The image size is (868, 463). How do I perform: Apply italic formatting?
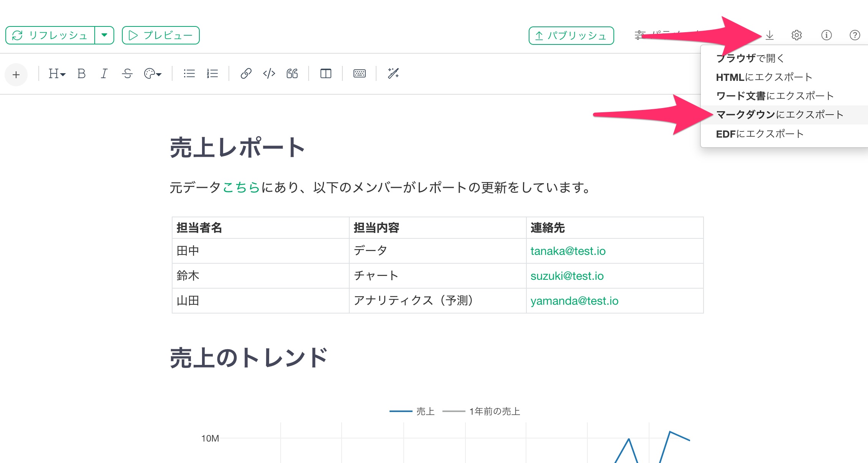(104, 74)
